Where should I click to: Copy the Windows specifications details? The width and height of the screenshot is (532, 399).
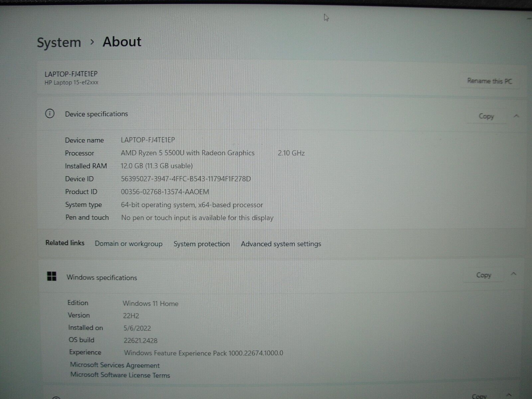tap(483, 275)
